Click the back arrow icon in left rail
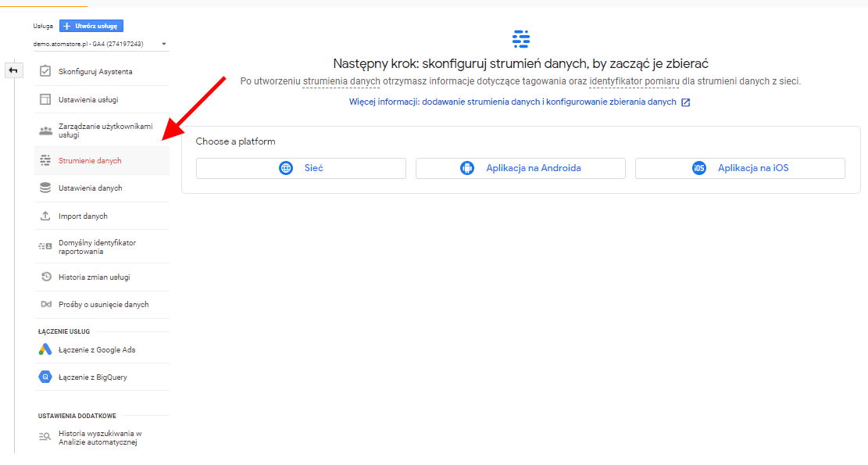This screenshot has height=465, width=868. (x=13, y=71)
